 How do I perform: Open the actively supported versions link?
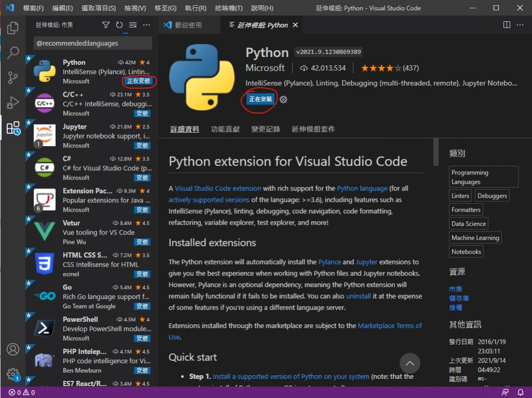coord(209,200)
